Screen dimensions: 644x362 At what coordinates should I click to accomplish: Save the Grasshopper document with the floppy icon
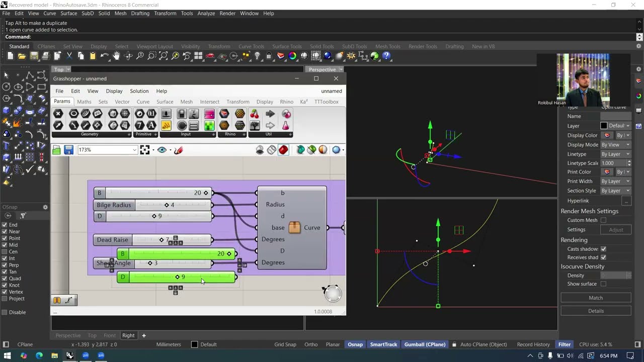[68, 150]
